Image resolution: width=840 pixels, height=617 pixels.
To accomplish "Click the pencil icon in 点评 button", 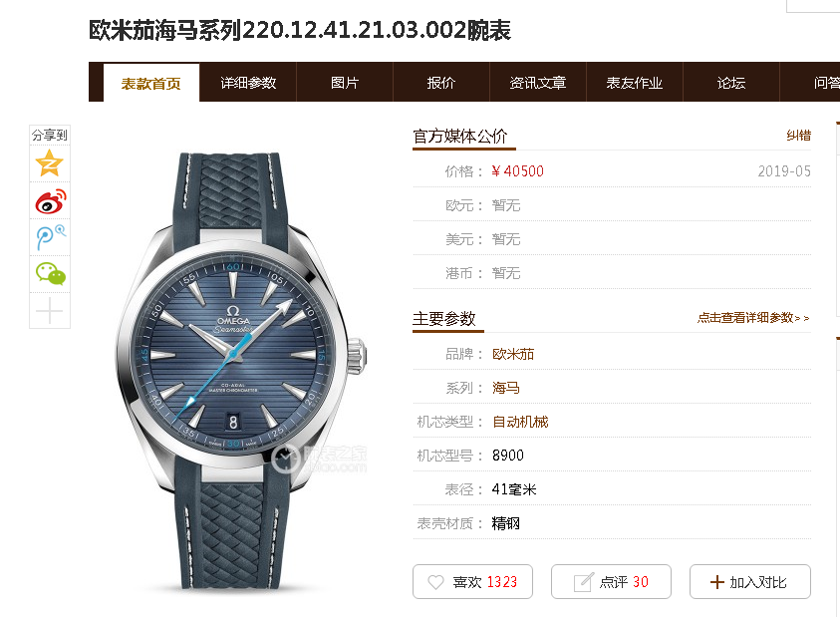I will pyautogui.click(x=583, y=582).
